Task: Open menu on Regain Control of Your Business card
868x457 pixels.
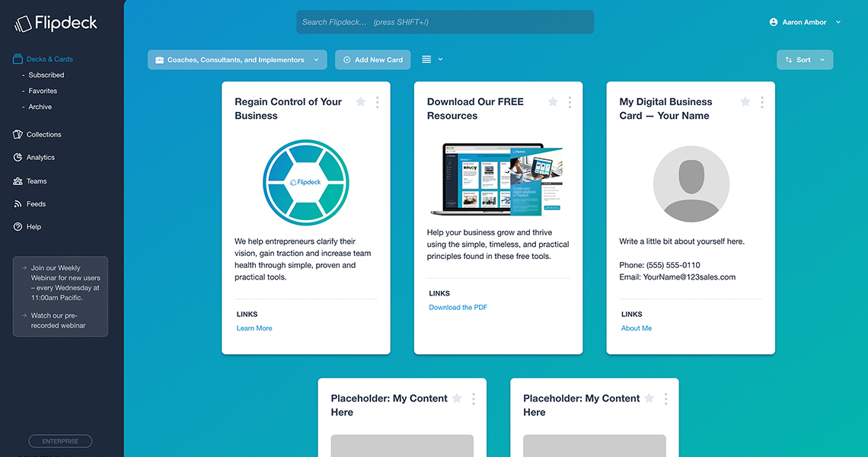Action: (x=378, y=102)
